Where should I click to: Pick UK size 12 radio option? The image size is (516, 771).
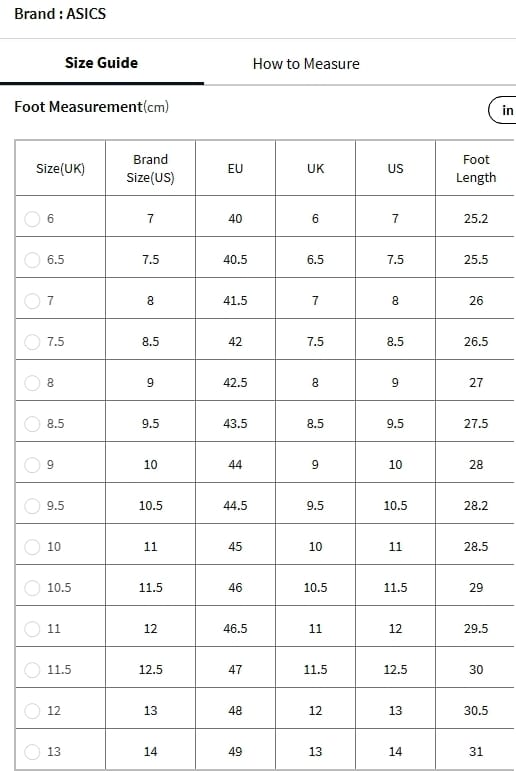(32, 711)
